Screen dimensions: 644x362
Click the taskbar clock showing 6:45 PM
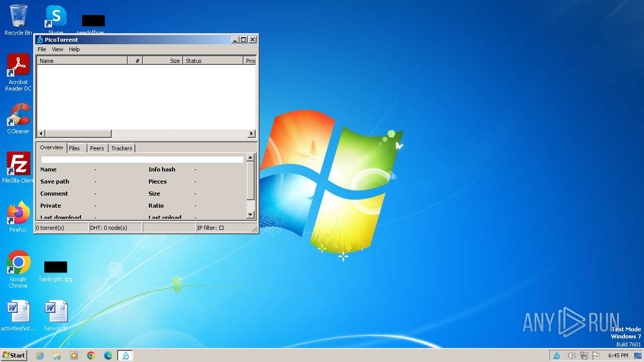(x=618, y=355)
